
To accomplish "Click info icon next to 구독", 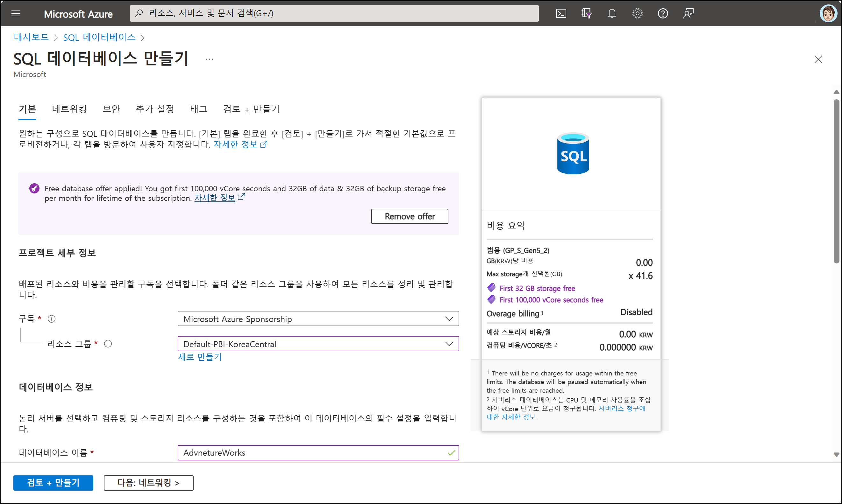I will click(51, 318).
